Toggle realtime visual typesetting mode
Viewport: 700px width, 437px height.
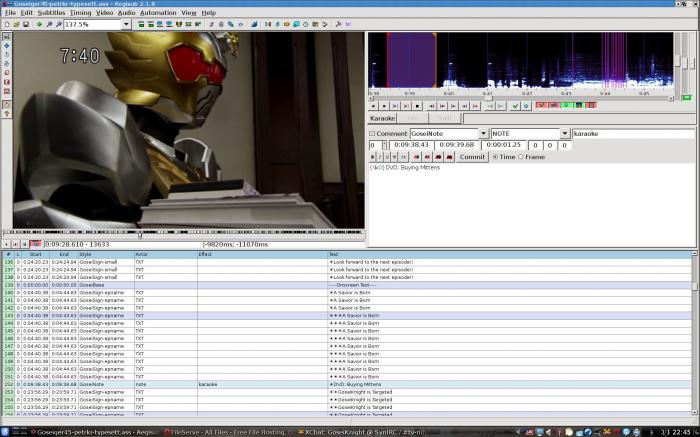point(6,104)
